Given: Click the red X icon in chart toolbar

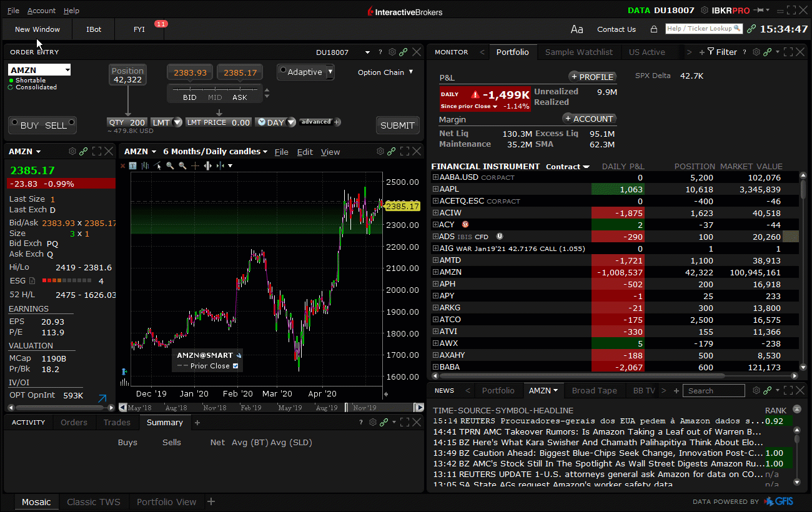Looking at the screenshot, I should point(122,165).
